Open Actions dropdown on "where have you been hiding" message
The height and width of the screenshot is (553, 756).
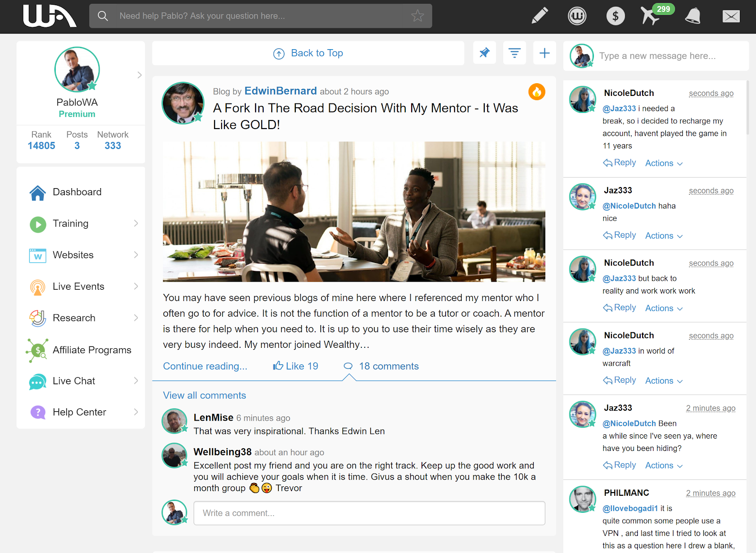click(x=664, y=466)
